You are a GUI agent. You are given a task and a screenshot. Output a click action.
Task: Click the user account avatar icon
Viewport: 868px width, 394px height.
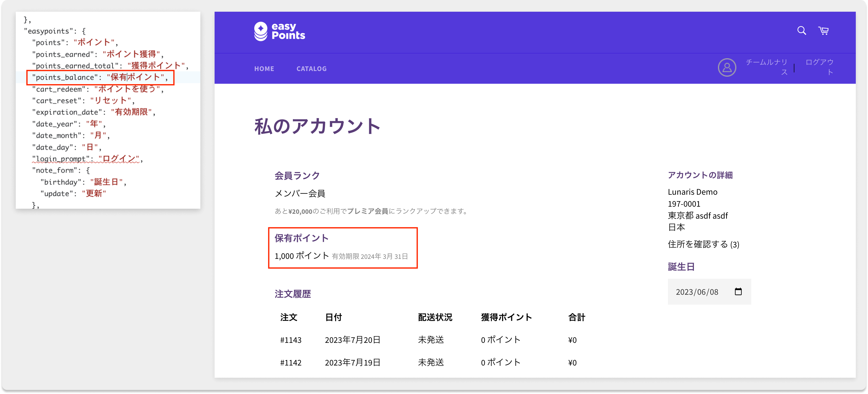click(727, 67)
